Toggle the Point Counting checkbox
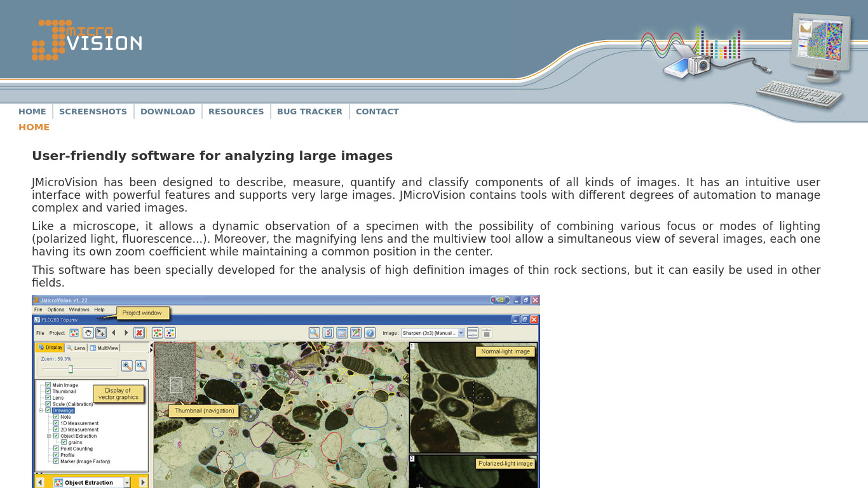The image size is (868, 488). coord(56,449)
